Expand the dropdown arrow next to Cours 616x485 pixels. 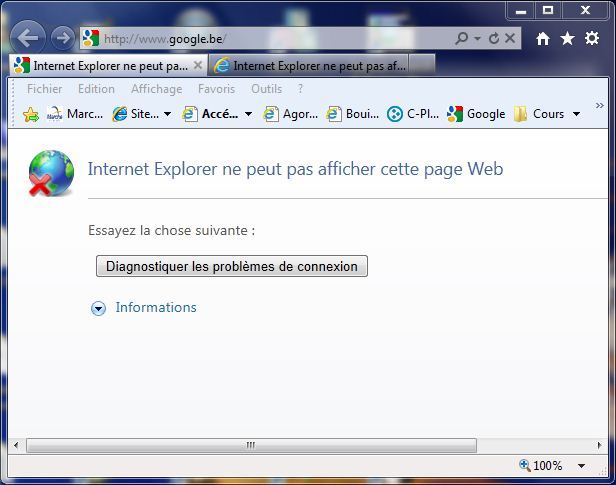[x=576, y=114]
